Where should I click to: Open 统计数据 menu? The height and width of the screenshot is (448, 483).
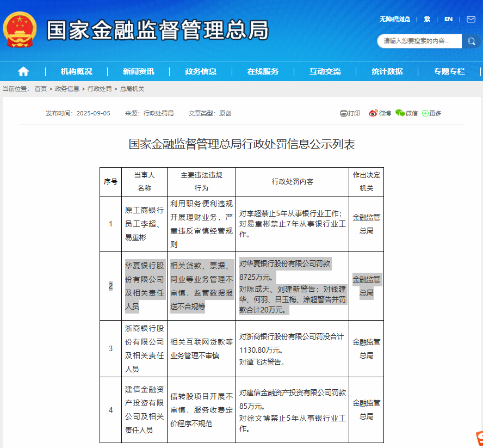click(x=387, y=71)
